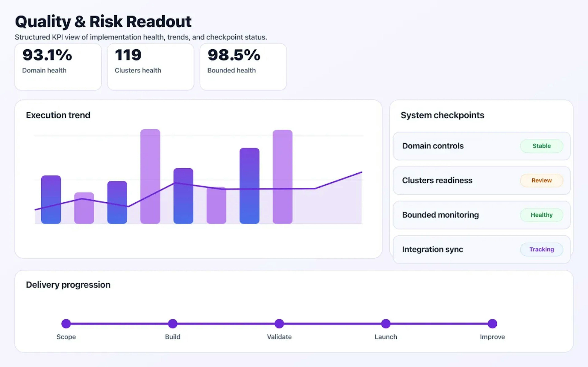Click the Review badge on Clusters readiness

(x=541, y=180)
